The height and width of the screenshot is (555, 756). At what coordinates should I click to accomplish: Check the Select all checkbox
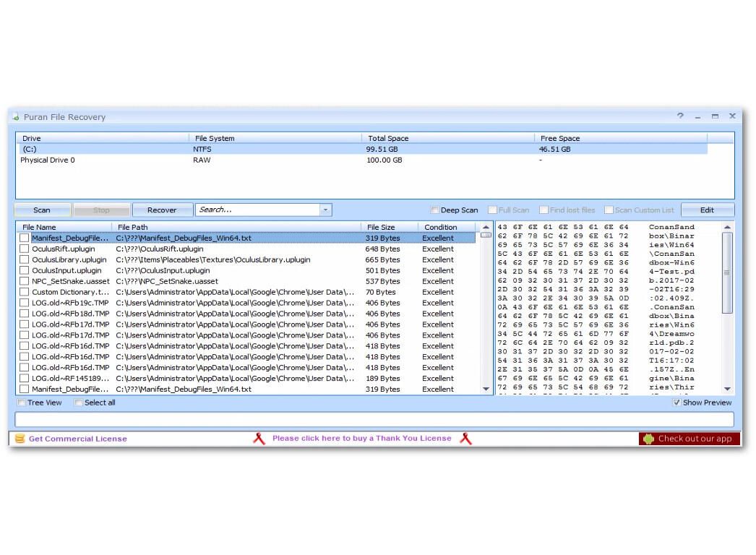79,403
